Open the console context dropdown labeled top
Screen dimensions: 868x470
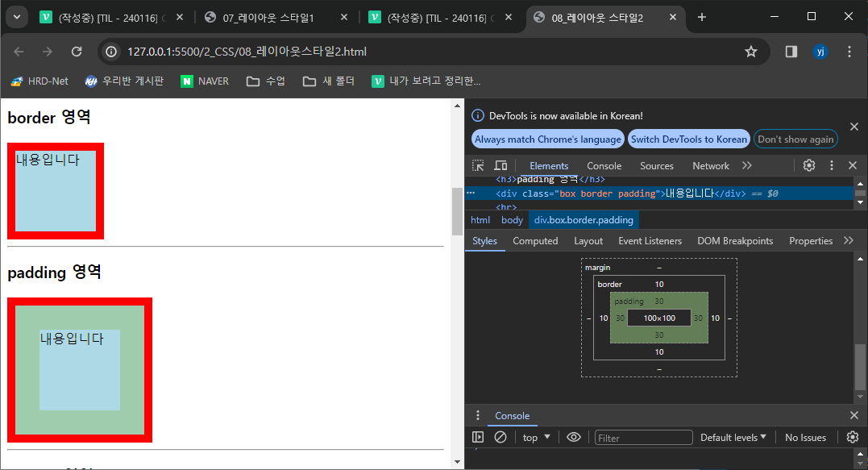535,437
